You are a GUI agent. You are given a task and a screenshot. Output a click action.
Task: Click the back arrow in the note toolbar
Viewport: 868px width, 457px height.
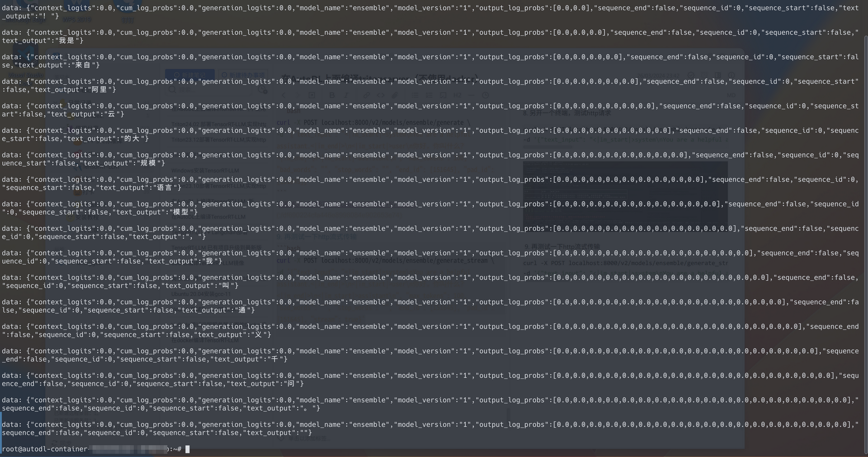[283, 95]
